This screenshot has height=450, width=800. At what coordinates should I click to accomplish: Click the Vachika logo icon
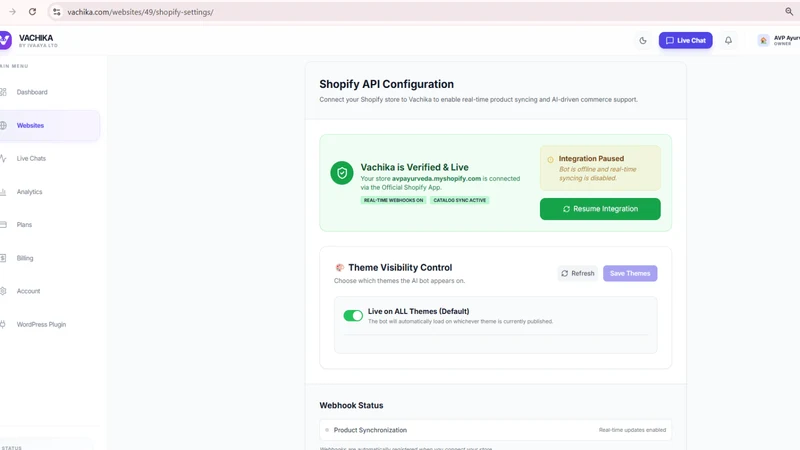pos(5,40)
